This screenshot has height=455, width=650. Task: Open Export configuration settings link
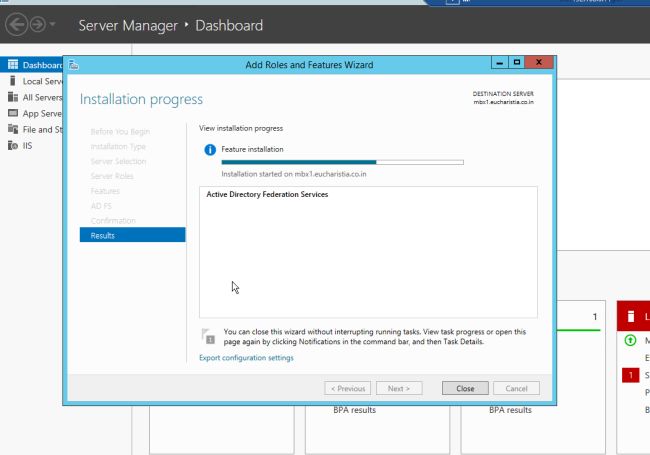(x=246, y=358)
